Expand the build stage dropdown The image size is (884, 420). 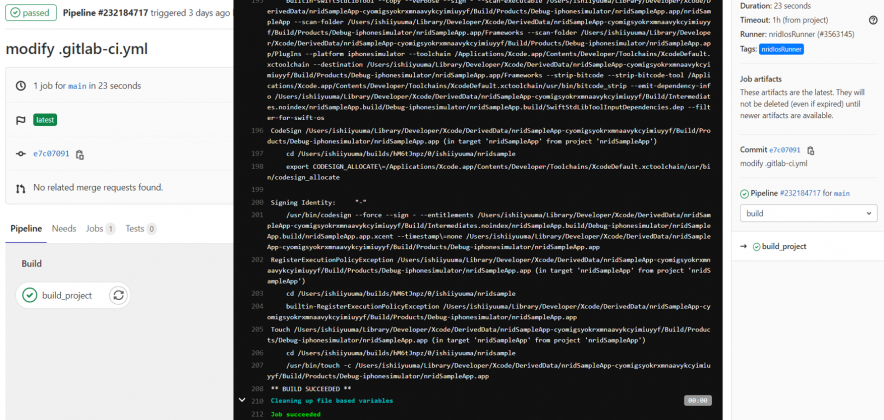click(x=808, y=213)
